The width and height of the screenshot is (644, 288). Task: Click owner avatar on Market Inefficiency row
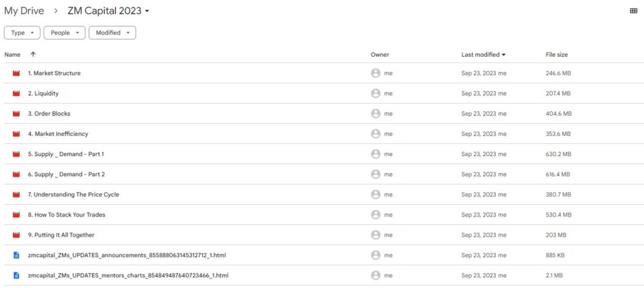(x=376, y=134)
